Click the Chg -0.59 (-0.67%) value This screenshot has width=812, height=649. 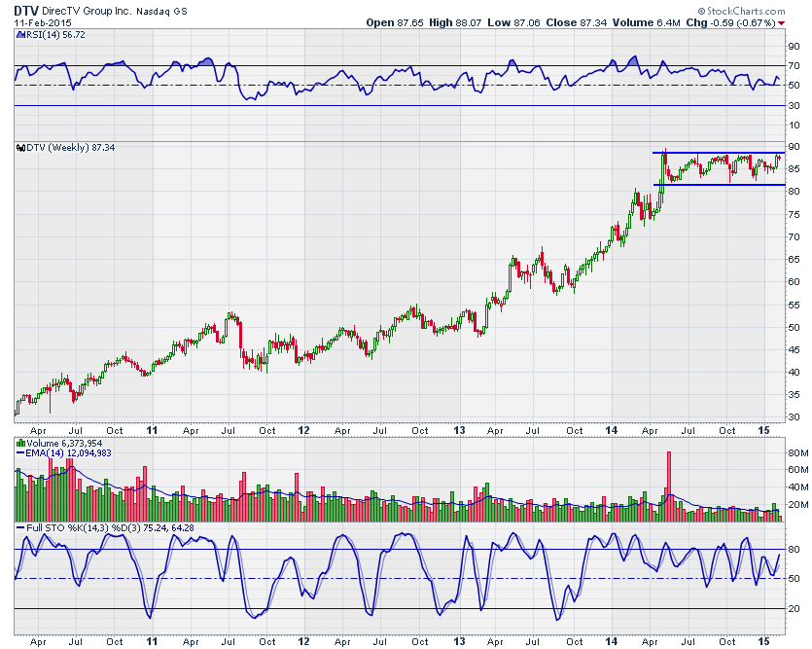[x=730, y=22]
